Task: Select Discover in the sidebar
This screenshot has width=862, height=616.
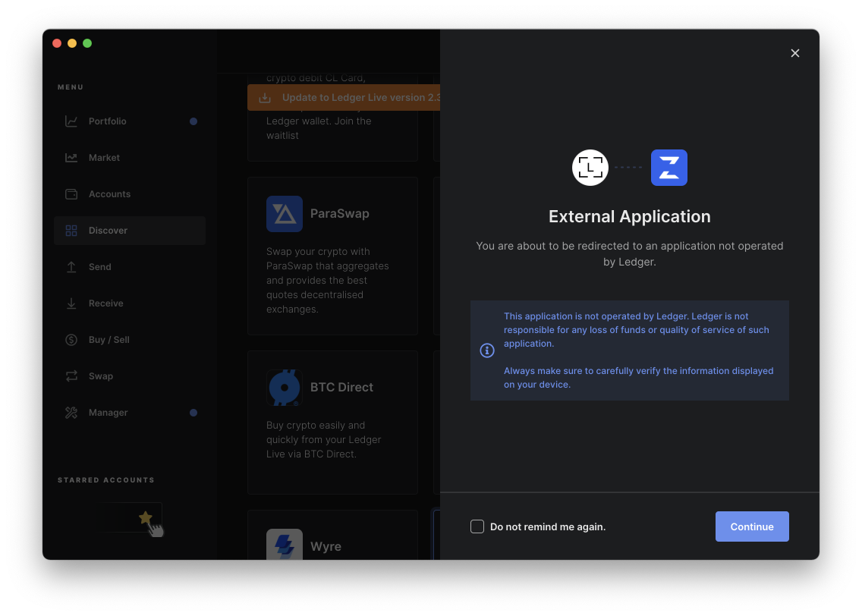Action: [x=130, y=231]
